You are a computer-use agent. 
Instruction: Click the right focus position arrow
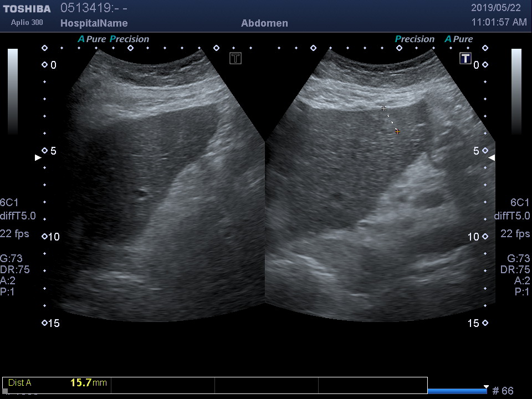click(491, 158)
